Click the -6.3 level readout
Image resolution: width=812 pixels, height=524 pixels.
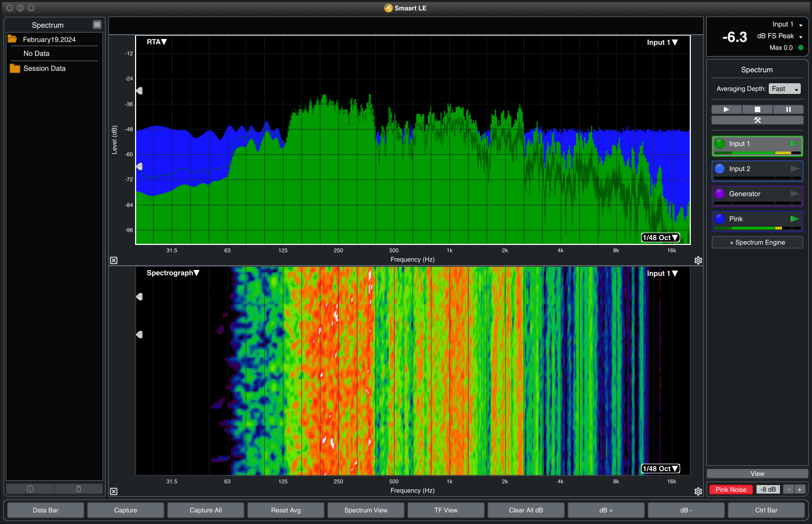[x=735, y=37]
